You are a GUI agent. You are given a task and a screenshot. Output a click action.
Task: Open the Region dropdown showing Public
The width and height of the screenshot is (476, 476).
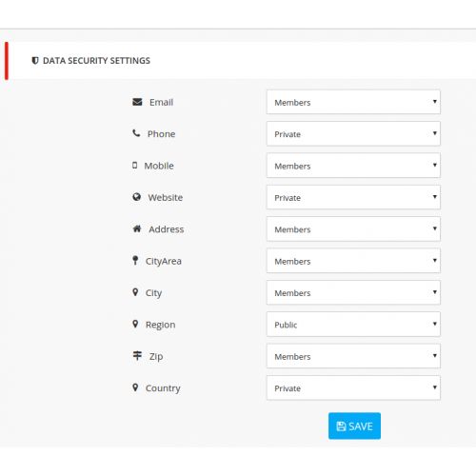click(x=353, y=325)
